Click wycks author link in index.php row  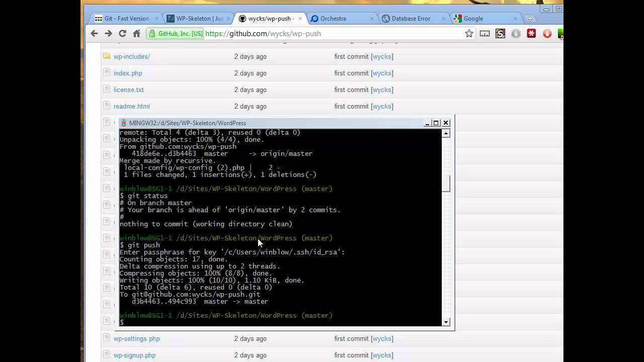pos(382,73)
